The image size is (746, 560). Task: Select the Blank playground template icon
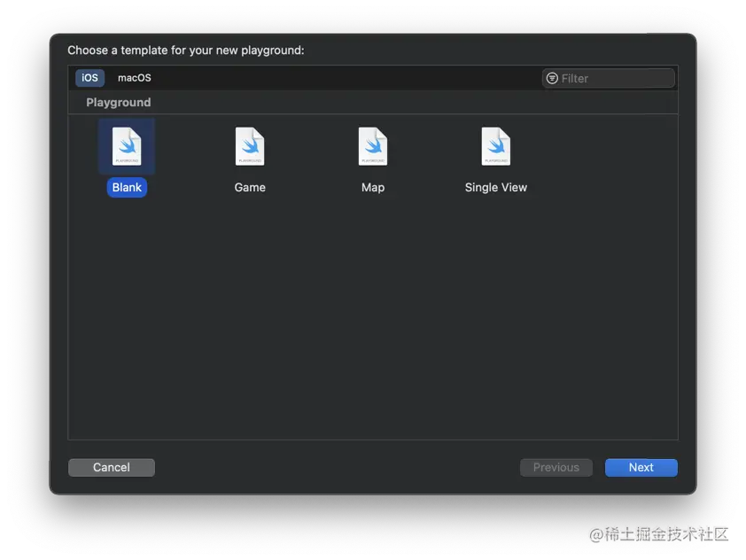point(127,146)
